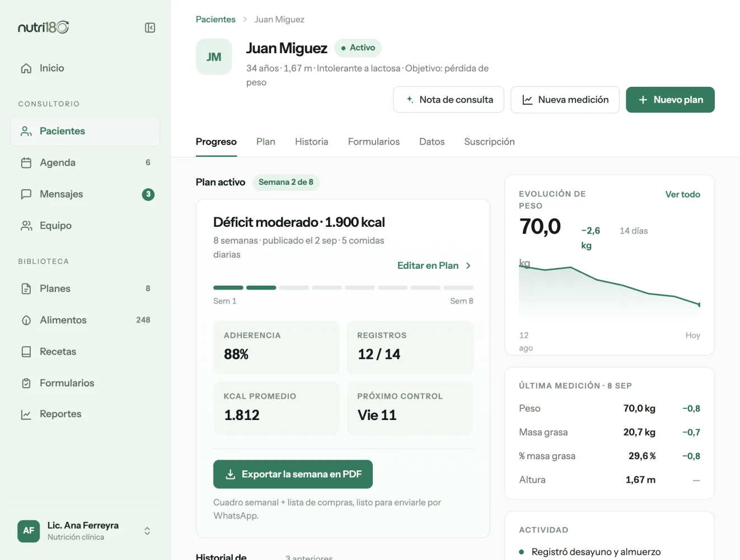The width and height of the screenshot is (740, 560).
Task: Click the Inicio house icon
Action: 26,68
